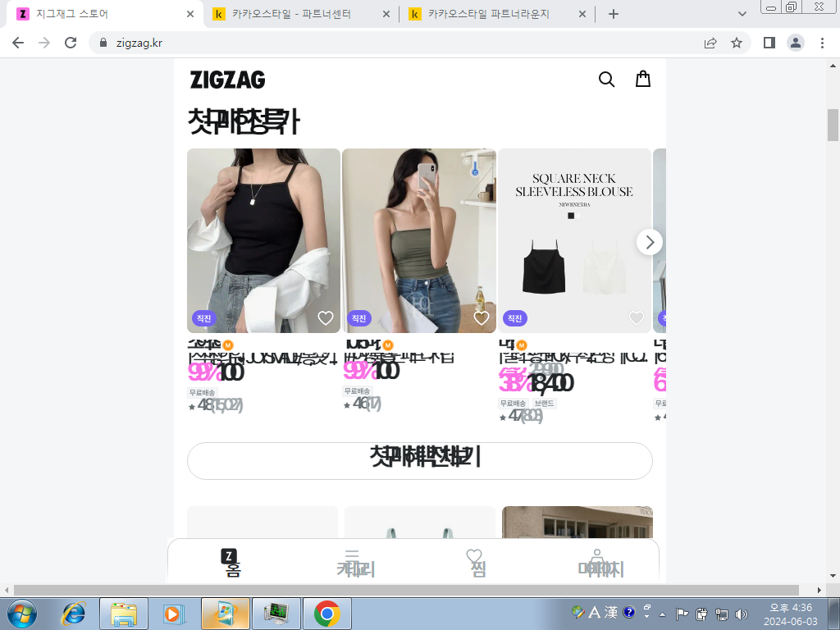Click the vertical scrollbar down arrow
The height and width of the screenshot is (630, 840).
tap(833, 576)
